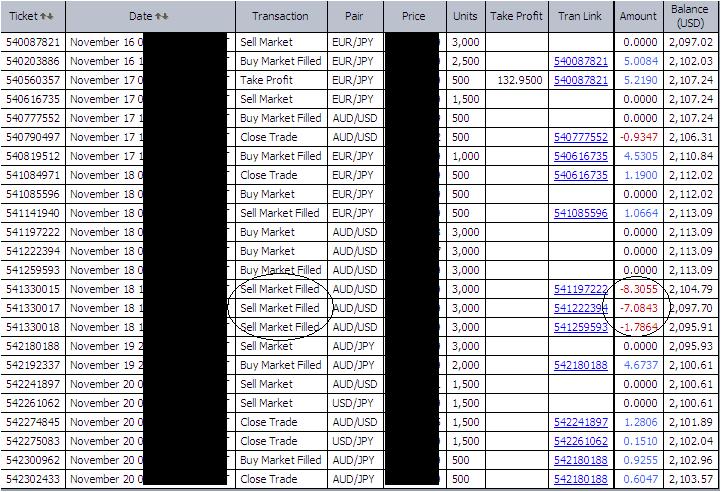Select the Balance (USD) column header
Viewport: 721px width, 492px height.
pos(690,16)
